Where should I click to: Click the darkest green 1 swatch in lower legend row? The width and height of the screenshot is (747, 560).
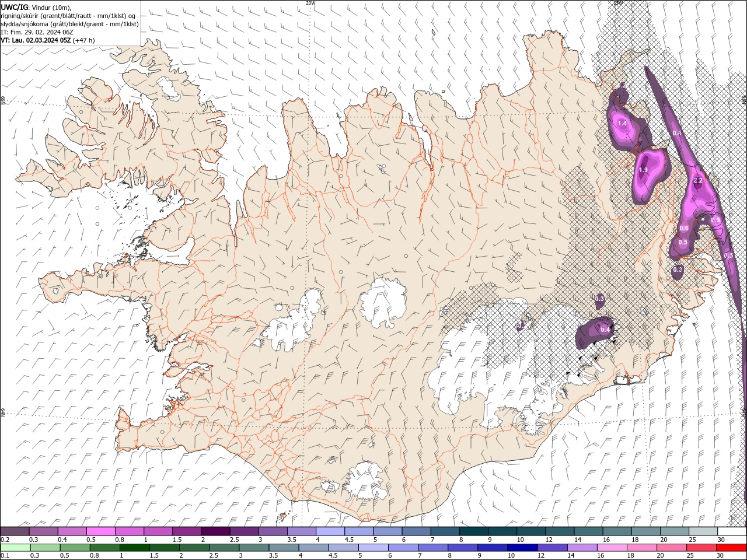click(135, 548)
